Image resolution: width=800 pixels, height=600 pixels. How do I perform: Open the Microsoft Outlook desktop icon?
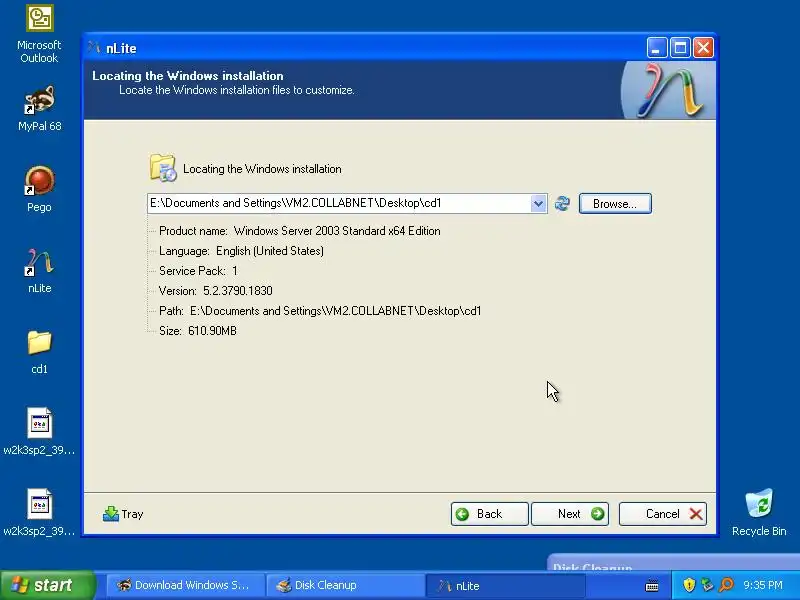[x=39, y=34]
